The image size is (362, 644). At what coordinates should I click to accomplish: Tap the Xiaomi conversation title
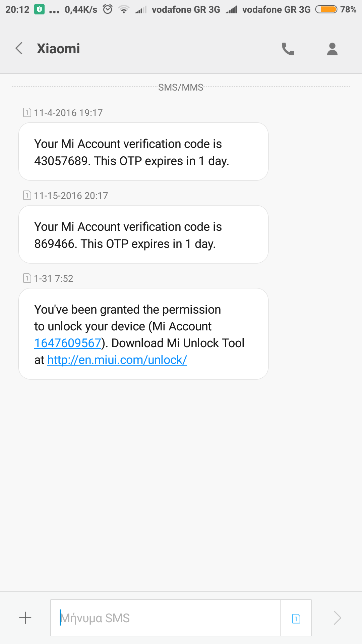click(x=58, y=49)
